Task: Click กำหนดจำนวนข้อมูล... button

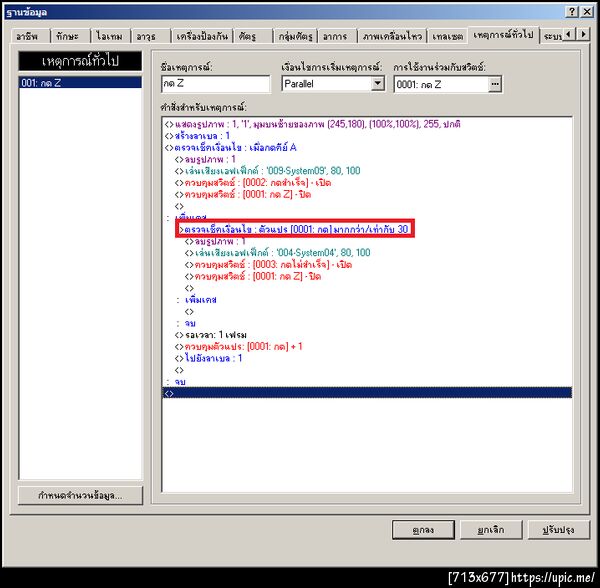Action: 80,496
